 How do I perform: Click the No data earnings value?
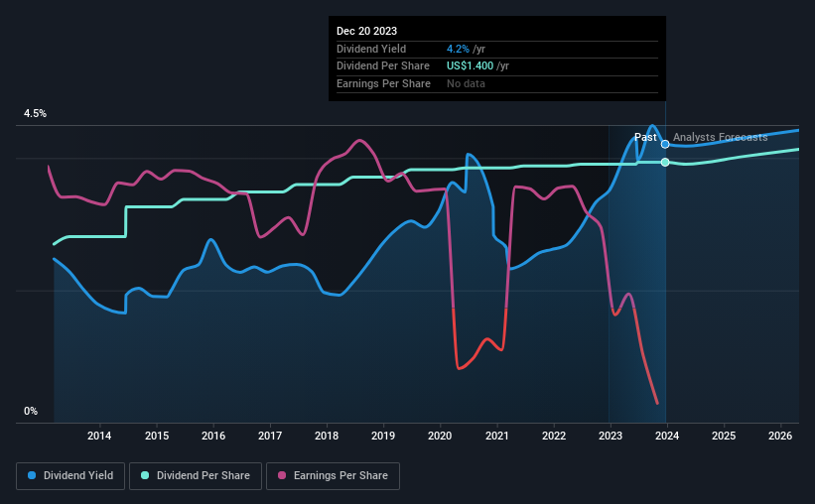click(x=466, y=83)
